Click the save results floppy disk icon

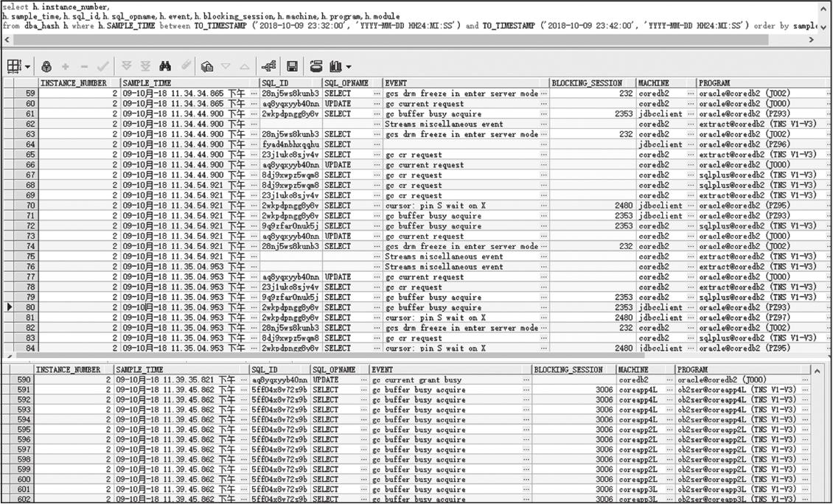coord(293,66)
